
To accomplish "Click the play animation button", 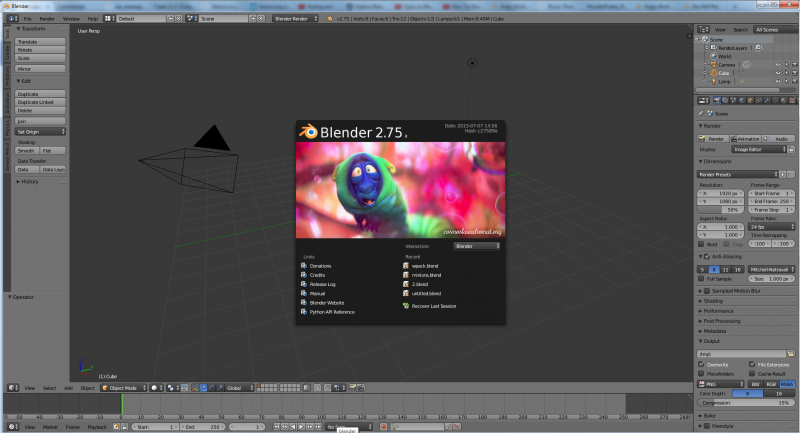I will pyautogui.click(x=301, y=426).
